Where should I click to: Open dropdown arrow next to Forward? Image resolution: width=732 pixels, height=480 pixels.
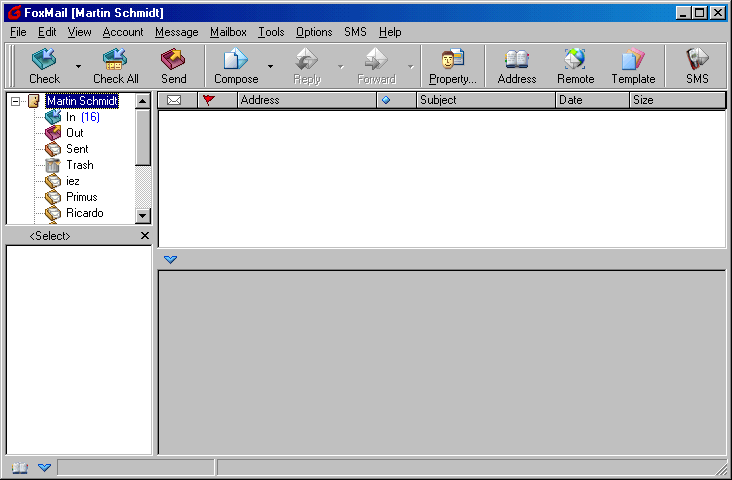[x=411, y=66]
